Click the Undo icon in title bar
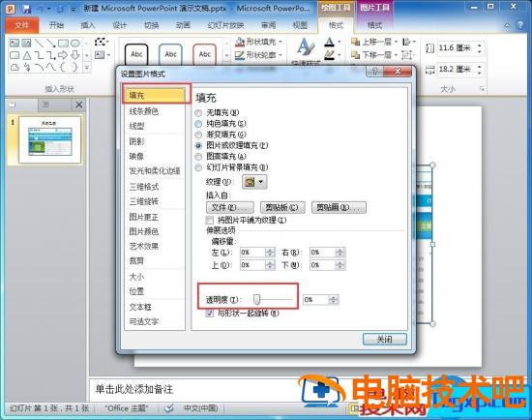The width and height of the screenshot is (532, 420). pyautogui.click(x=41, y=9)
